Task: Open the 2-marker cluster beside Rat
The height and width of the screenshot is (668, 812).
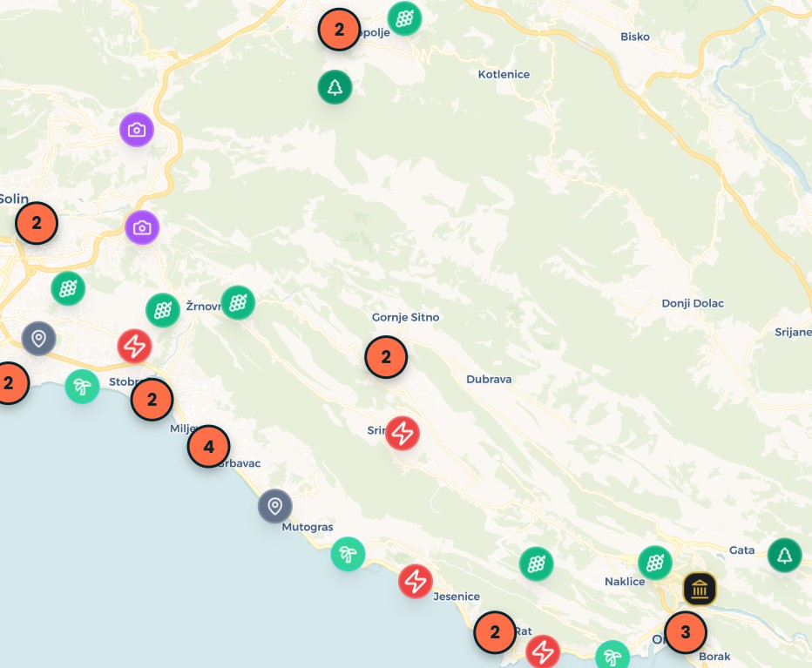Action: (495, 632)
